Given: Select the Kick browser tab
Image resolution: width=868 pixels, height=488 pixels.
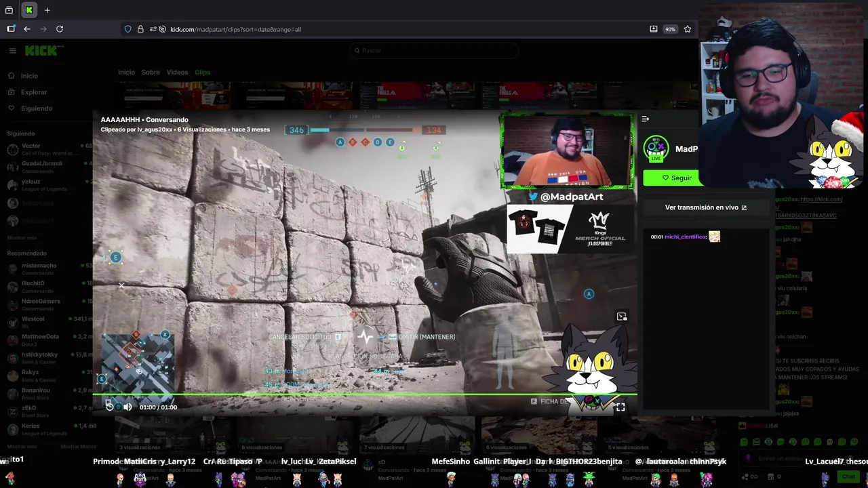Looking at the screenshot, I should 29,10.
